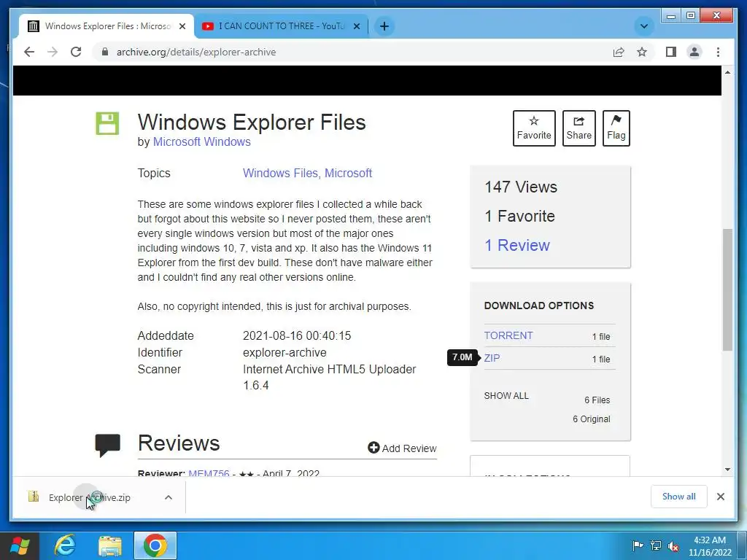Screen dimensions: 747x560
Task: Close the Windows Explorer Files tab
Action: pos(182,26)
